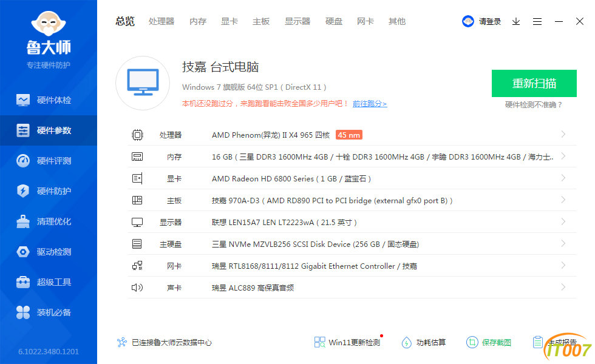This screenshot has width=595, height=364.
Task: Click AMD Radeon HD 6800 Series text
Action: coord(291,178)
